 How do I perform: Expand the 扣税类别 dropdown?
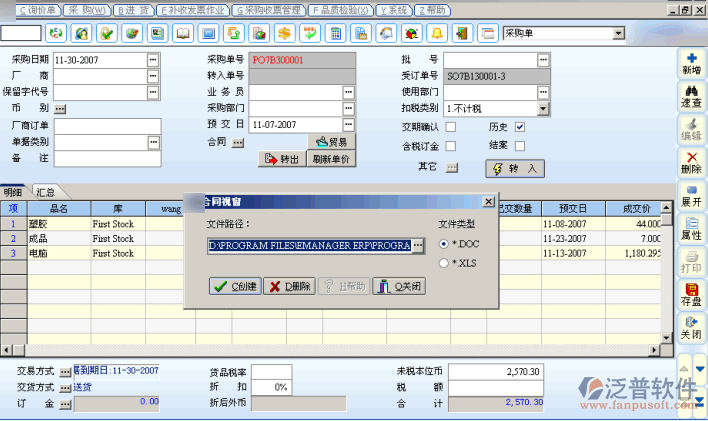[544, 108]
